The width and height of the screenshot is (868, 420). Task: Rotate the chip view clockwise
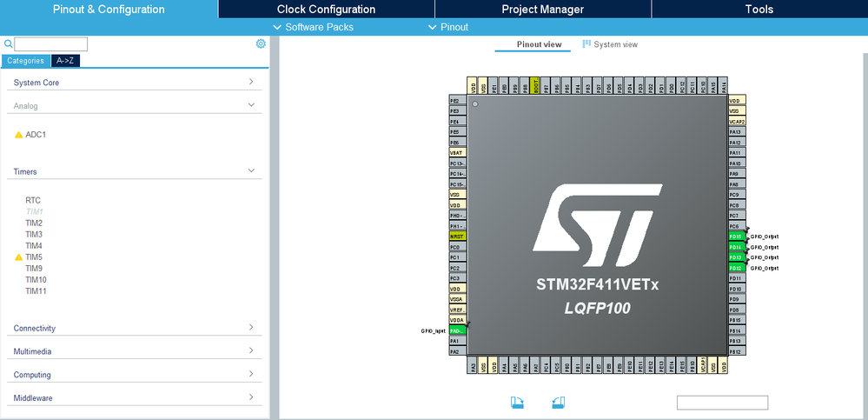click(517, 403)
